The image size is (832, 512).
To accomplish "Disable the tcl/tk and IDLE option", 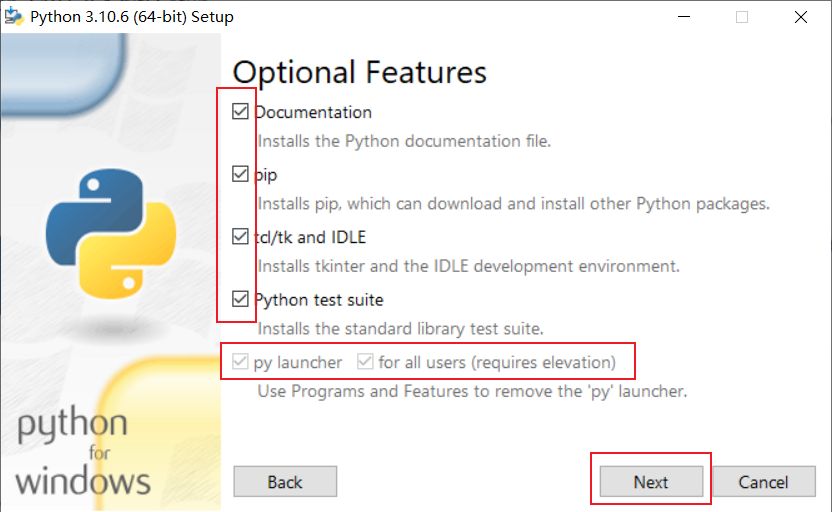I will pos(240,237).
